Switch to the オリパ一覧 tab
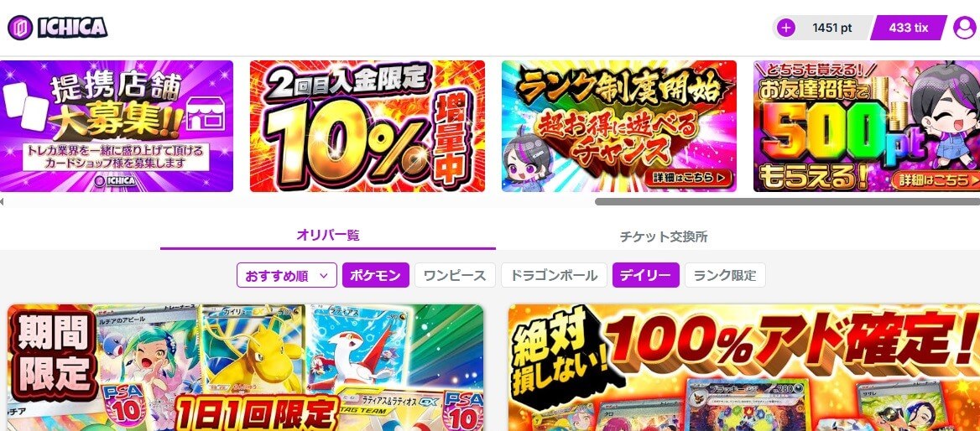This screenshot has width=980, height=431. 328,236
